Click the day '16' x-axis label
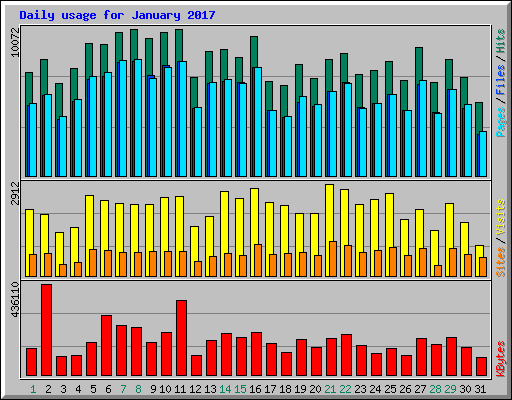512x400 pixels. (255, 389)
